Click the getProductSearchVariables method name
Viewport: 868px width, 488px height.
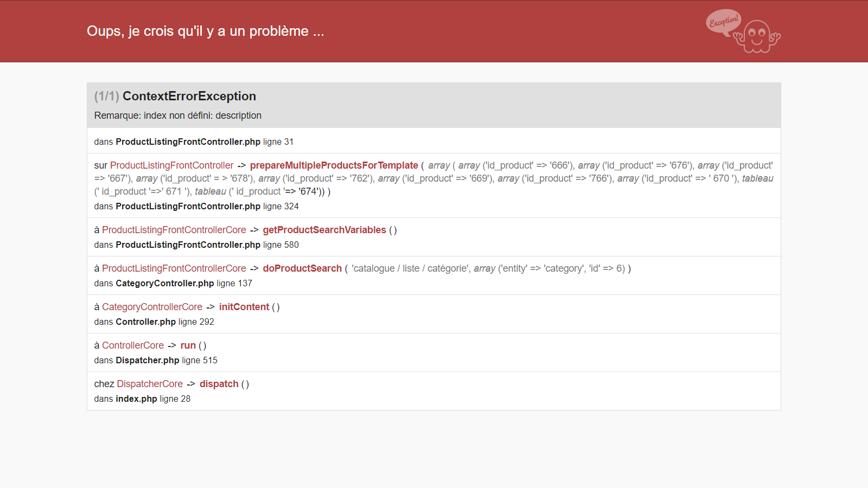tap(324, 230)
